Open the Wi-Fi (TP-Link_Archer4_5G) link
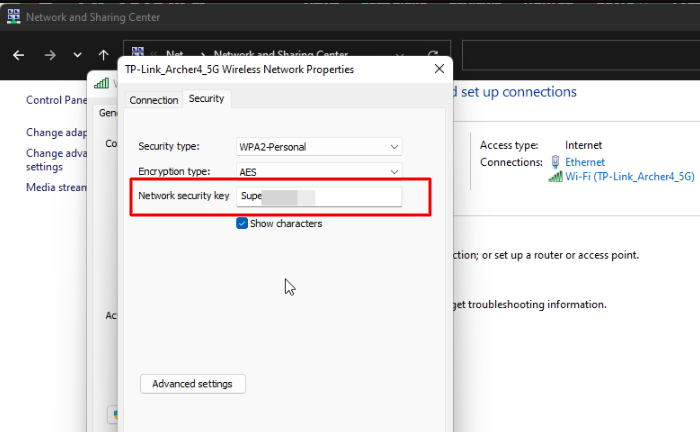The height and width of the screenshot is (432, 700). pyautogui.click(x=629, y=177)
